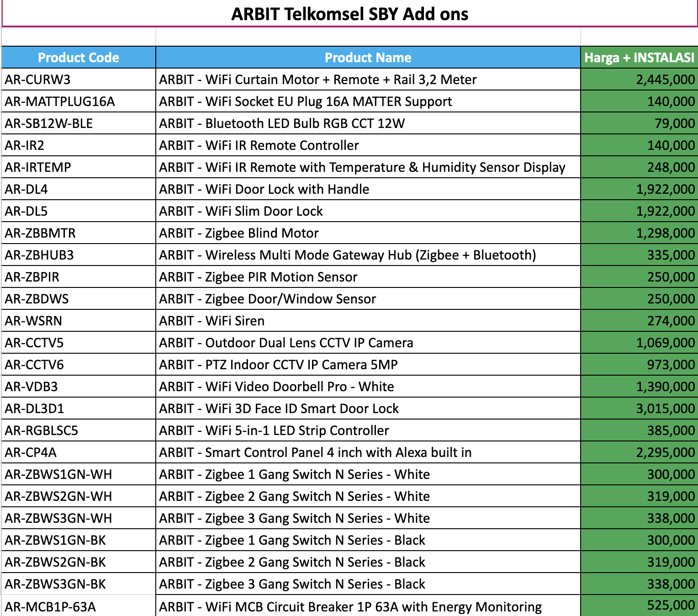The width and height of the screenshot is (698, 616).
Task: Click the Outdoor Dual Lens CCTV cell
Action: click(x=368, y=343)
